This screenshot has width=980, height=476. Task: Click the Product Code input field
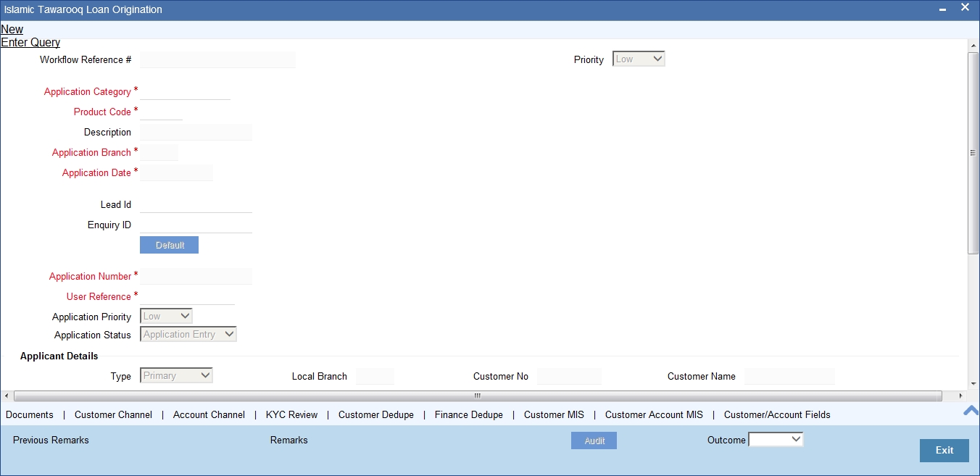(x=161, y=112)
